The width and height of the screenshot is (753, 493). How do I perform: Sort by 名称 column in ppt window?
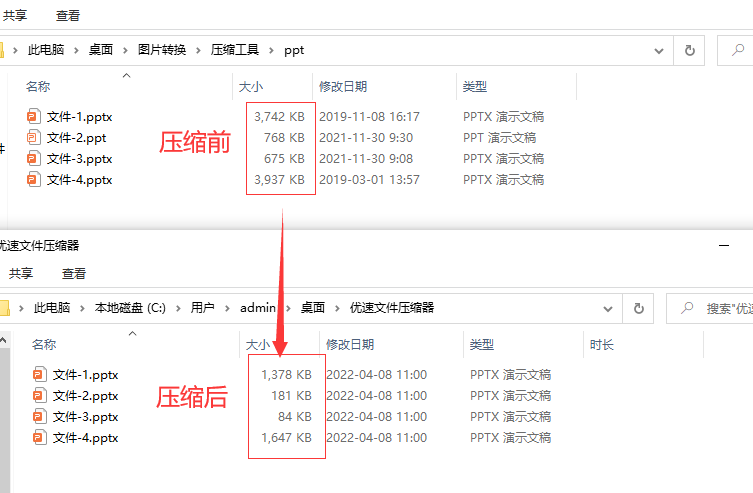pos(38,86)
